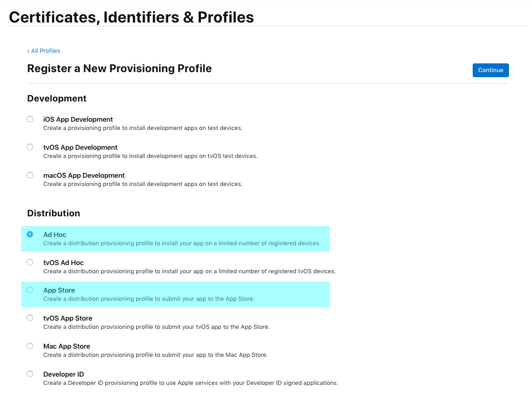Click the Register a New Provisioning Profile heading
Viewport: 532px width, 412px height.
pyautogui.click(x=120, y=68)
